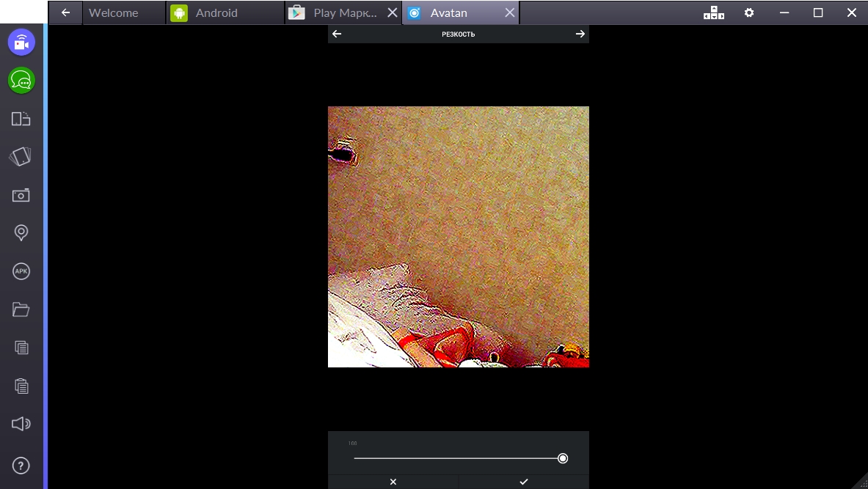Apply sharpness with the checkmark button

tap(523, 482)
